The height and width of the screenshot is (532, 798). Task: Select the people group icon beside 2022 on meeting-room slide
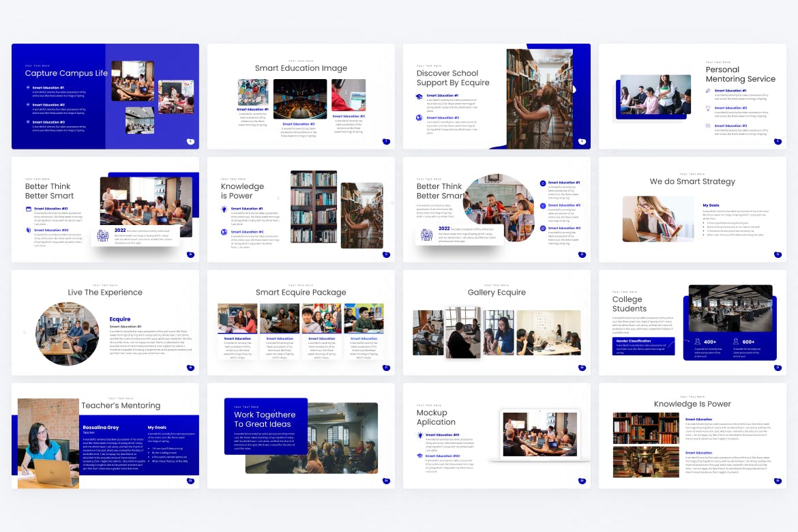[x=102, y=235]
